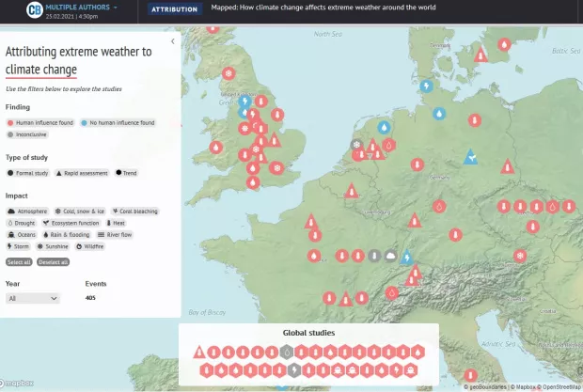Open the OpenStreetMap attribution link
Viewport: 583px width, 392px height.
click(560, 386)
